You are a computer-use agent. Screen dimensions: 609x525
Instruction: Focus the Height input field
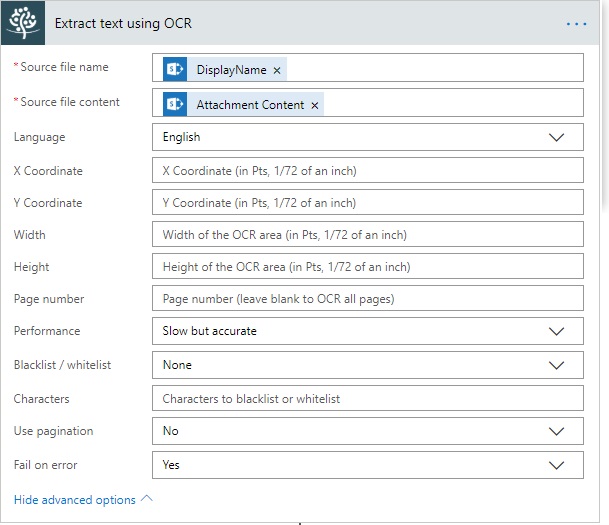(367, 267)
